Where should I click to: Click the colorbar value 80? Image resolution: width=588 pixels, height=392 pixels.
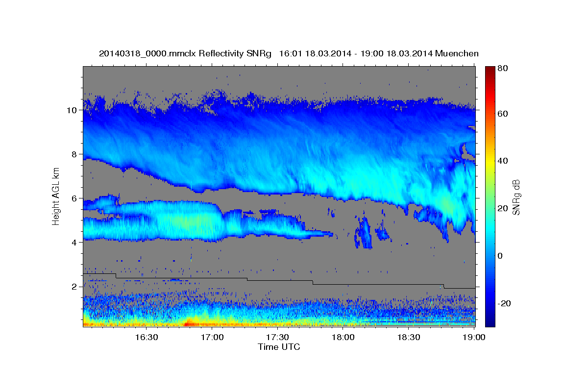pyautogui.click(x=502, y=69)
